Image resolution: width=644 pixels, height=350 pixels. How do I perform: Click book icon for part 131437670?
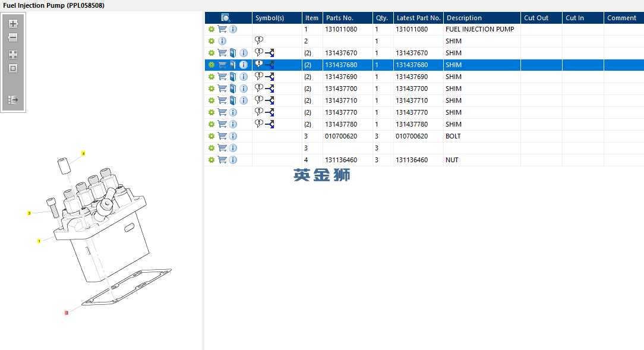click(x=233, y=53)
